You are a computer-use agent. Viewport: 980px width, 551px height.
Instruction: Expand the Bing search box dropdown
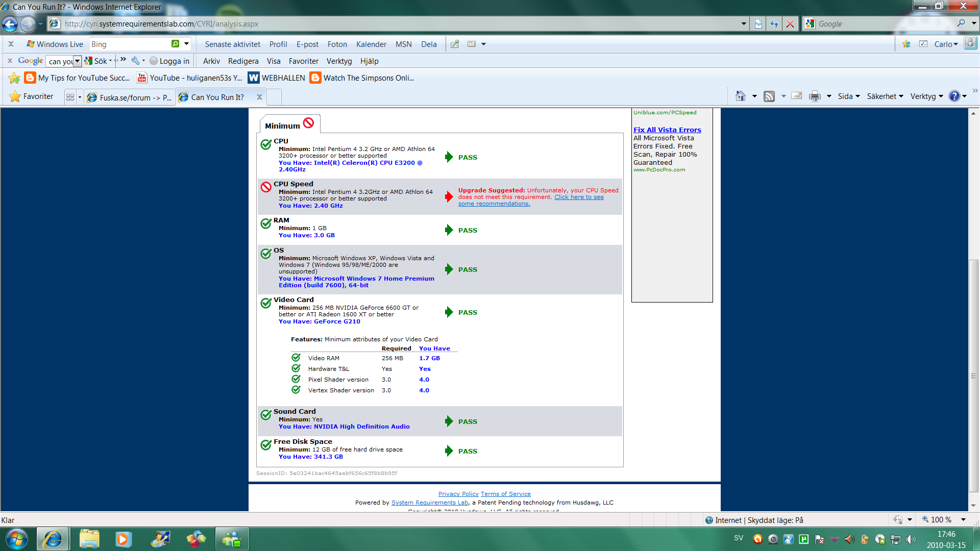coord(187,44)
